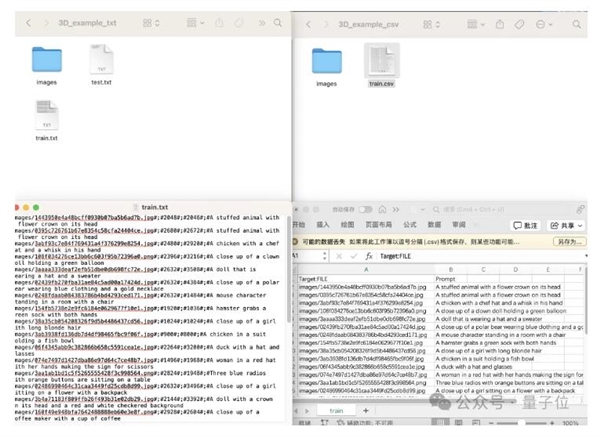Click the 100% zoom level
600x437 pixels.
coord(570,423)
